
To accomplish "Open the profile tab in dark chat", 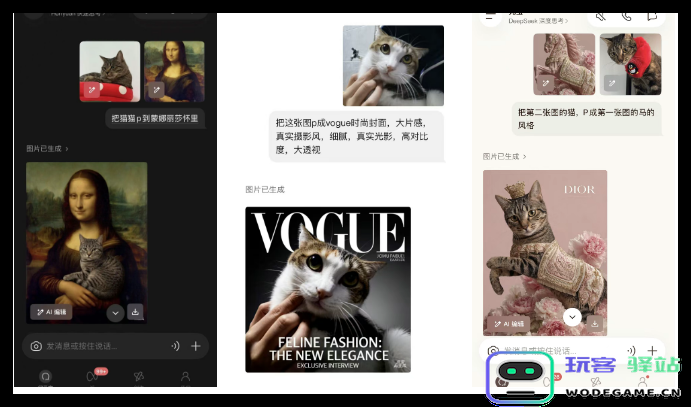I will 185,378.
